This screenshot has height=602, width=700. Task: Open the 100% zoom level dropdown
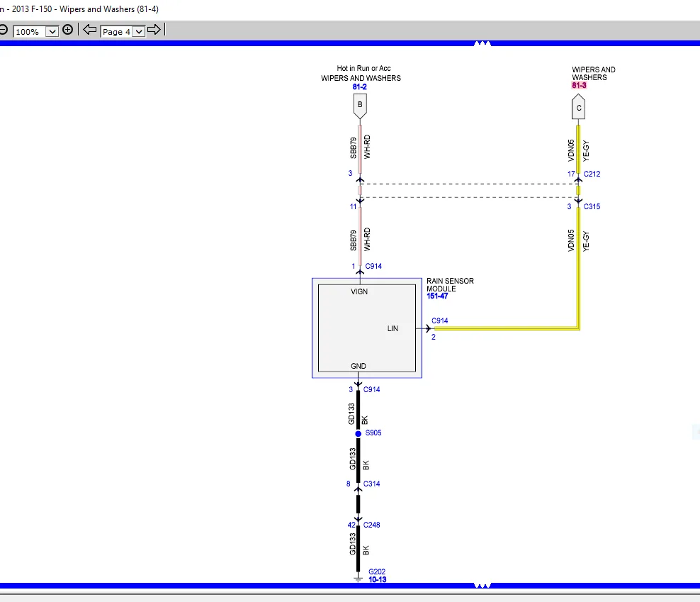click(52, 32)
